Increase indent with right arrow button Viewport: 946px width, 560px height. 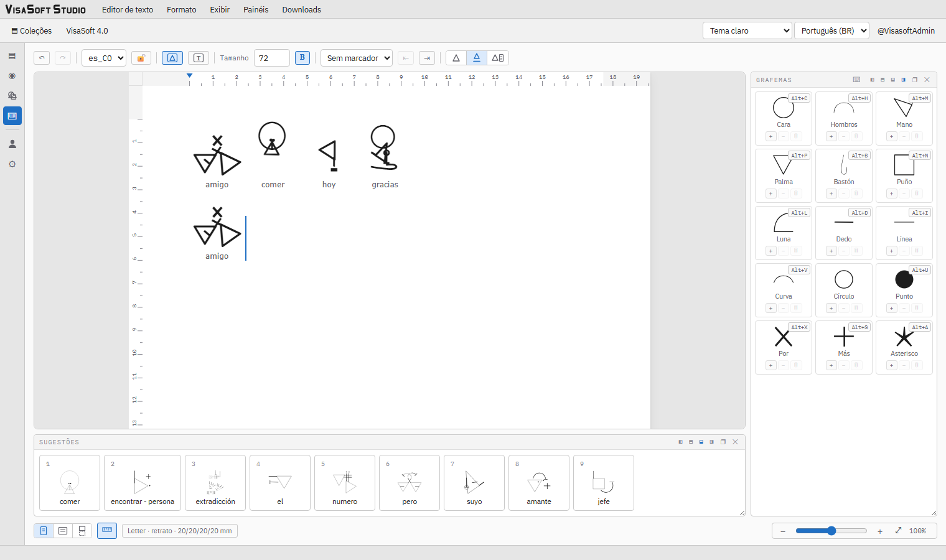(427, 58)
